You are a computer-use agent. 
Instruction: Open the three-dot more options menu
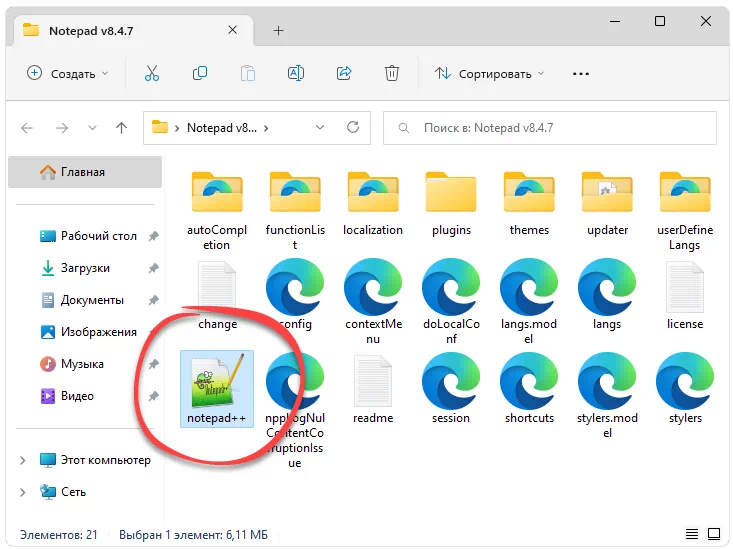581,74
